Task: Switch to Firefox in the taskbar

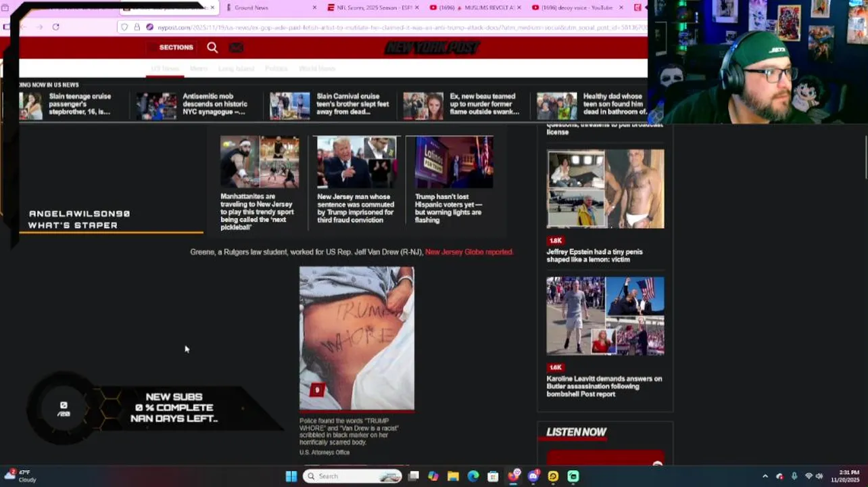Action: [514, 476]
